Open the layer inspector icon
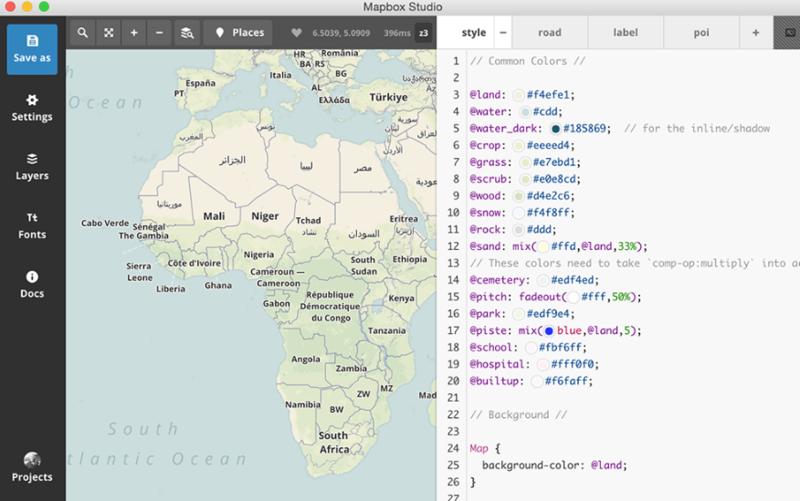The height and width of the screenshot is (501, 800). 187,33
